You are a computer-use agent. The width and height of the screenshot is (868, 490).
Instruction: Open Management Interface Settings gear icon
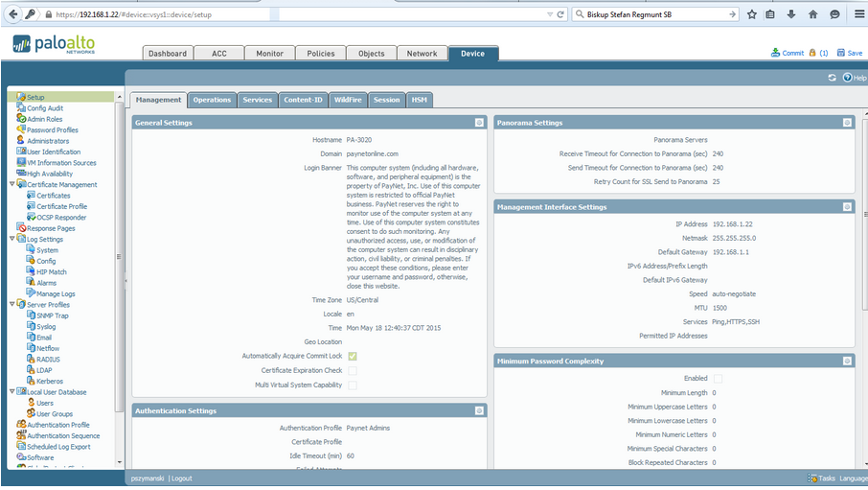click(847, 207)
